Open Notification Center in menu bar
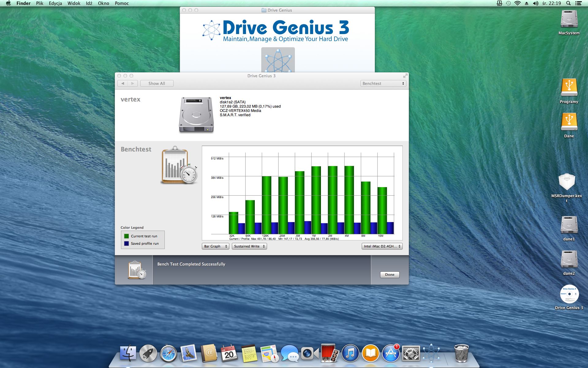588x368 pixels. [579, 3]
